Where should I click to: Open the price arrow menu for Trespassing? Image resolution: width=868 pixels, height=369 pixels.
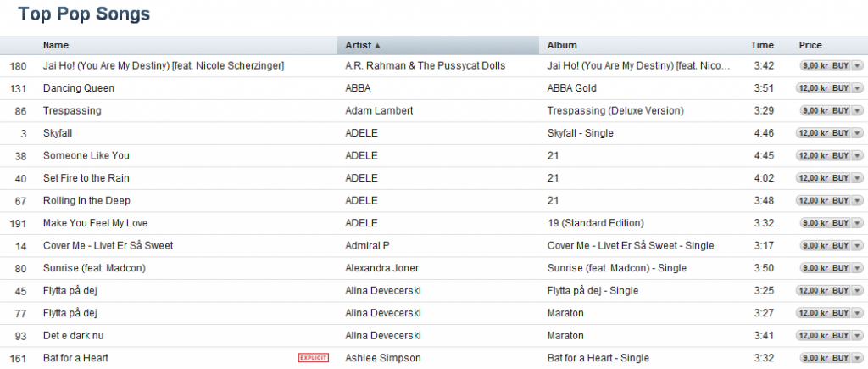[x=858, y=111]
